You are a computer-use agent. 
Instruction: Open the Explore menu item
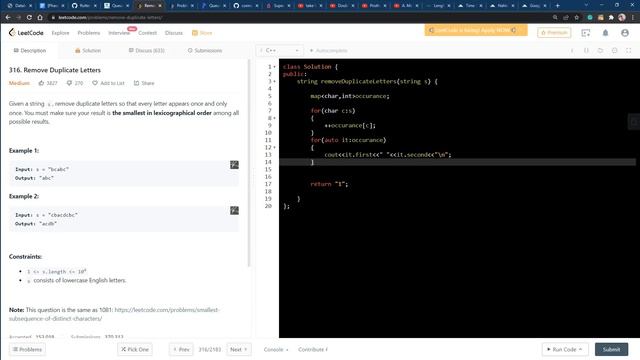point(60,33)
